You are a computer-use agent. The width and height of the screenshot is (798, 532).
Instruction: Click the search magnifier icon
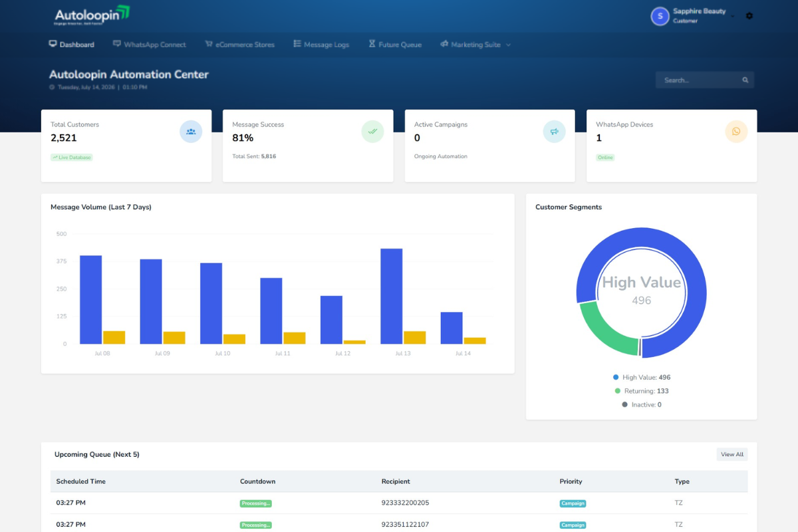coord(745,80)
